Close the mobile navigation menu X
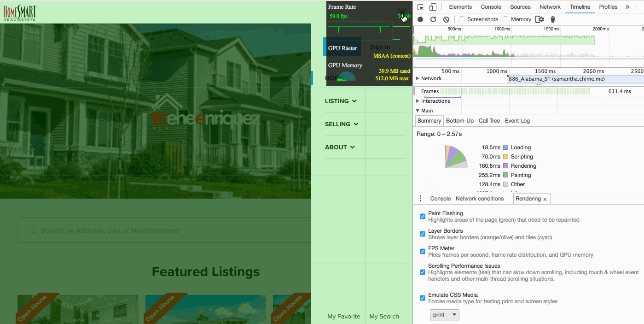The width and height of the screenshot is (644, 324). click(402, 12)
